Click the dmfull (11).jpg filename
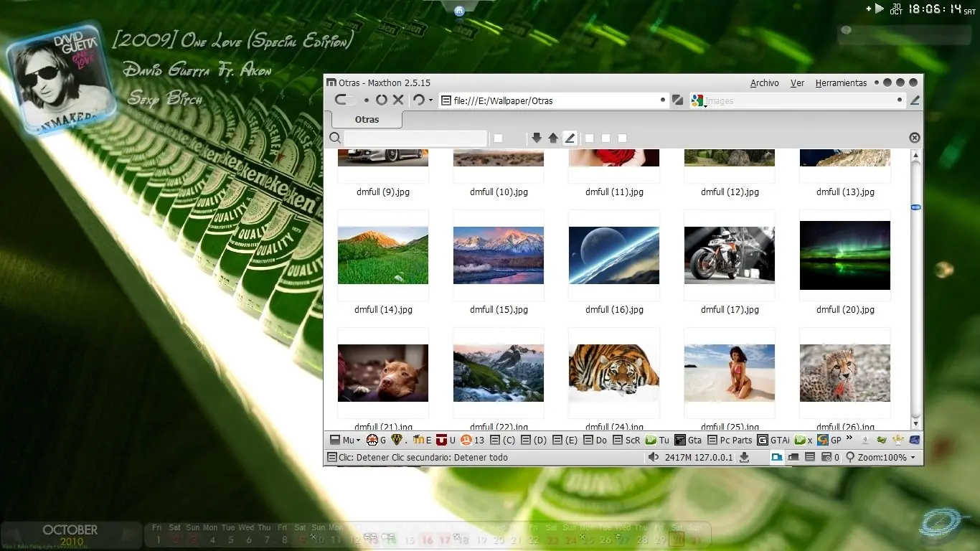The height and width of the screenshot is (551, 980). pos(614,192)
